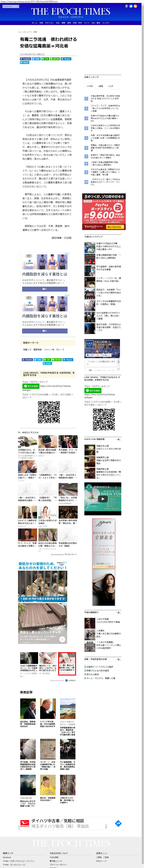144x868 pixels.
Task: Click the Twitter icon in the top header
Action: click(x=131, y=6)
